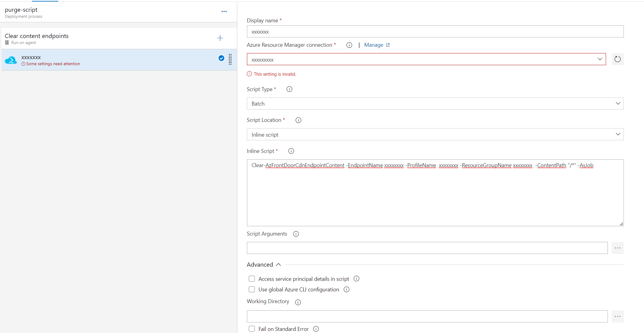Open the Script Location dropdown

[x=435, y=135]
